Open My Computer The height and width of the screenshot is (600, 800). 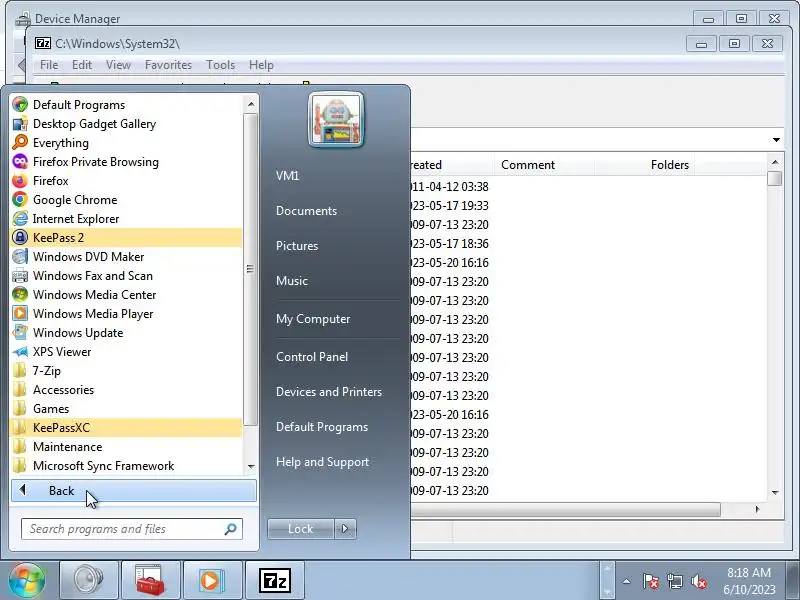(313, 319)
